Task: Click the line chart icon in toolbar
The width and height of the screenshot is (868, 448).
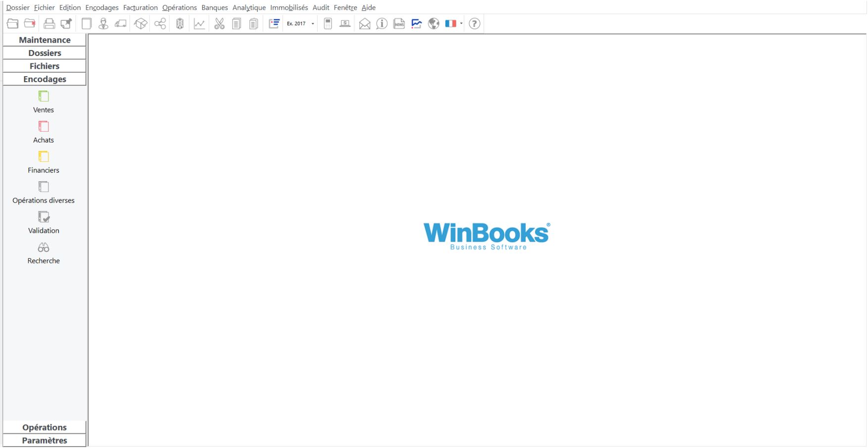Action: pos(199,23)
